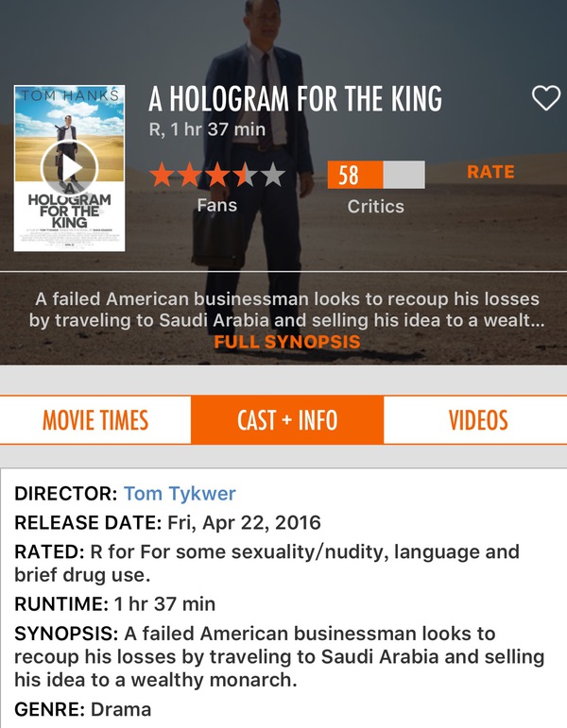Expand the FULL SYNOPSIS link
Screen dimensions: 567x728
pyautogui.click(x=286, y=342)
